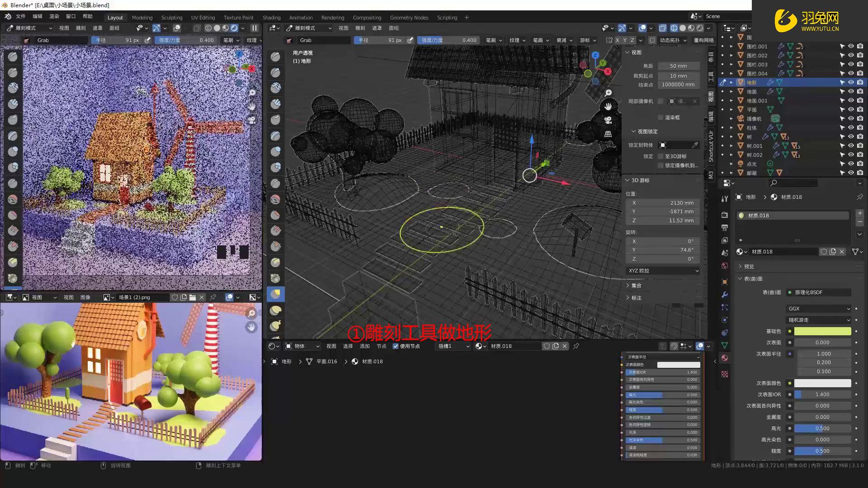Toggle X symmetry button in sculpt header

pyautogui.click(x=617, y=40)
